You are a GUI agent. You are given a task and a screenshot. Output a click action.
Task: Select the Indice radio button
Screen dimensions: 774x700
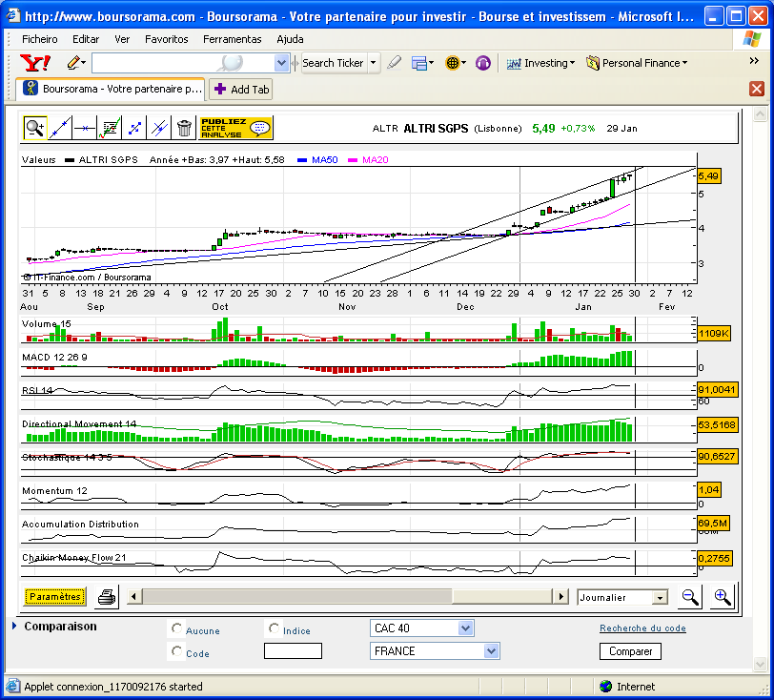click(274, 628)
